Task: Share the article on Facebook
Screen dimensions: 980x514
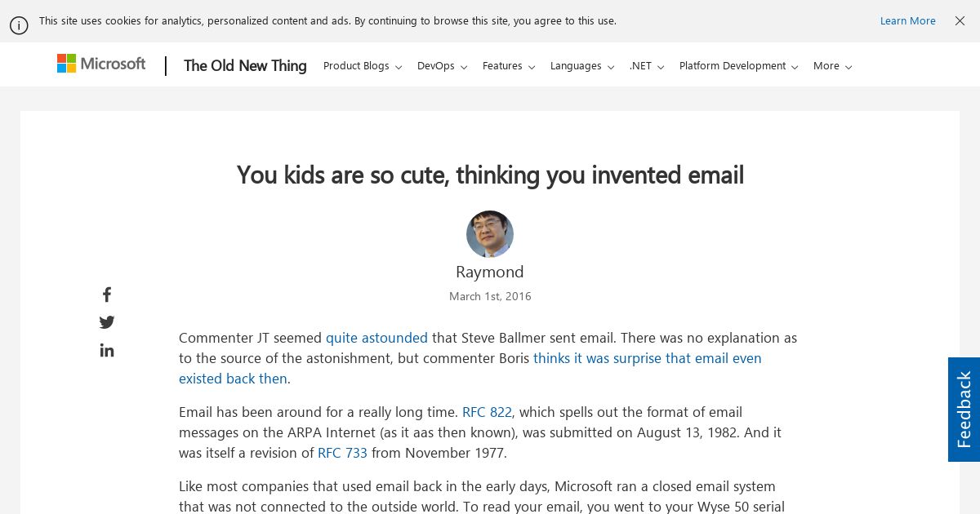Action: pos(107,295)
